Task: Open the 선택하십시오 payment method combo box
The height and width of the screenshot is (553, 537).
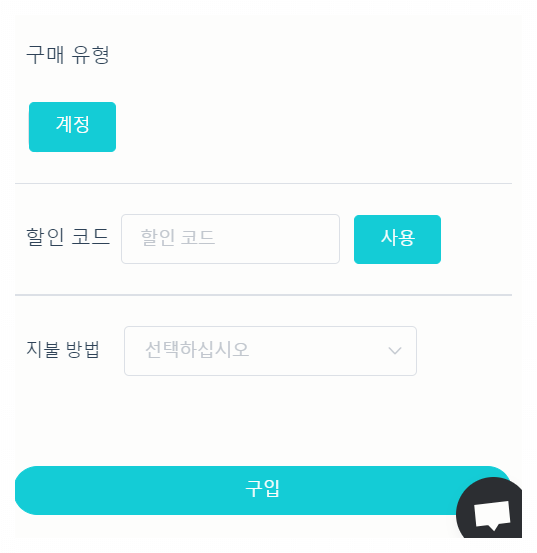Action: (270, 351)
